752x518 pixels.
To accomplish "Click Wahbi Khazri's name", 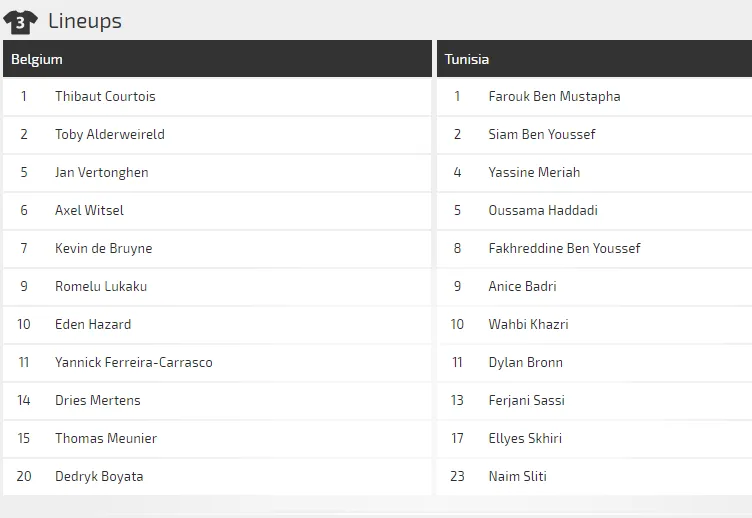I will (528, 325).
